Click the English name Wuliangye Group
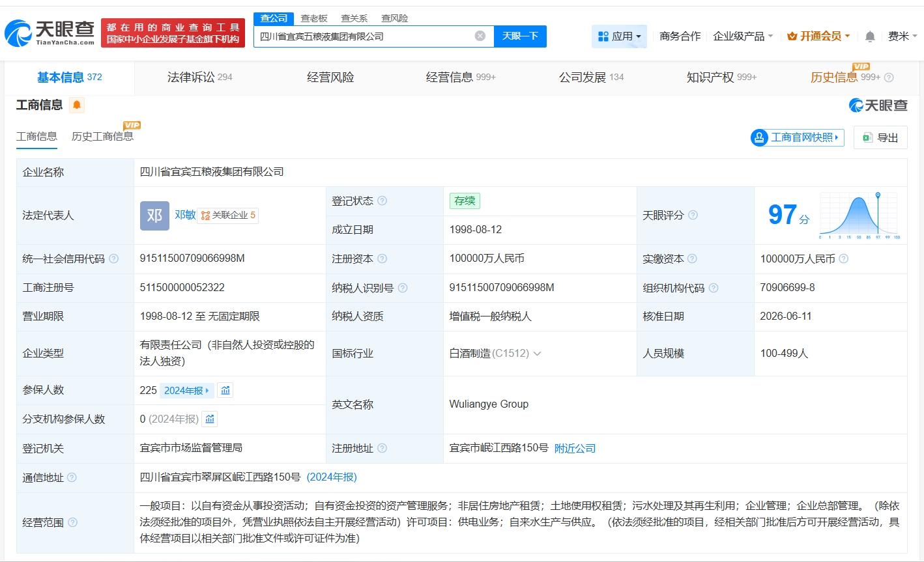924x562 pixels. pyautogui.click(x=489, y=404)
